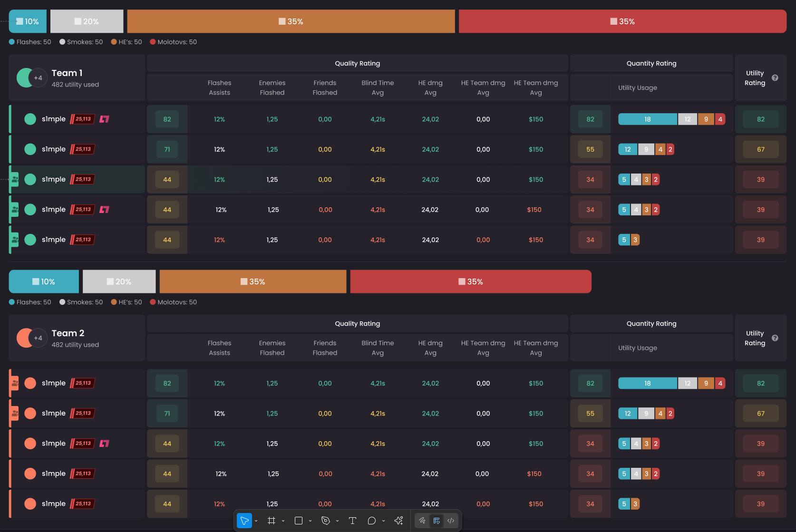This screenshot has width=796, height=532.
Task: Select the Move tool in the toolbar
Action: point(244,521)
